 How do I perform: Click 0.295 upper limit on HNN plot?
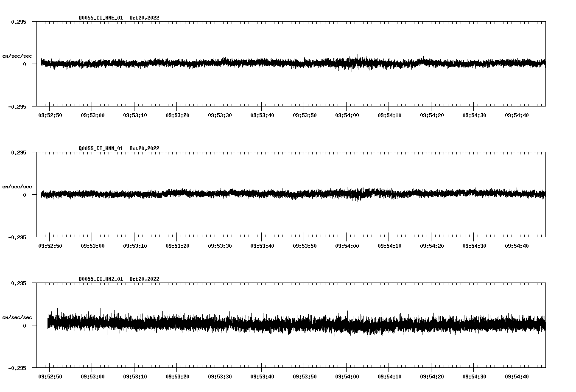tap(18, 153)
